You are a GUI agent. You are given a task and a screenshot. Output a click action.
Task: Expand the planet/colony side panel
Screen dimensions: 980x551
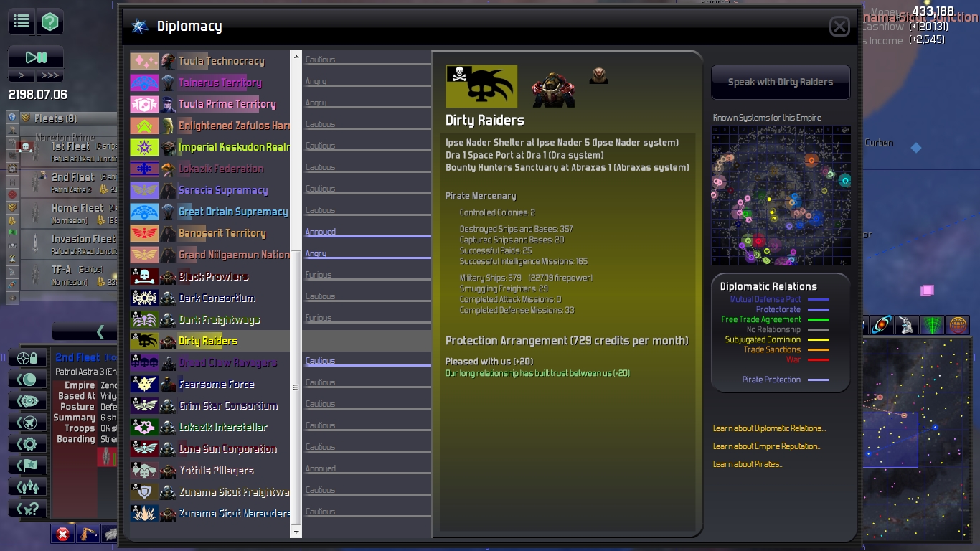point(28,379)
